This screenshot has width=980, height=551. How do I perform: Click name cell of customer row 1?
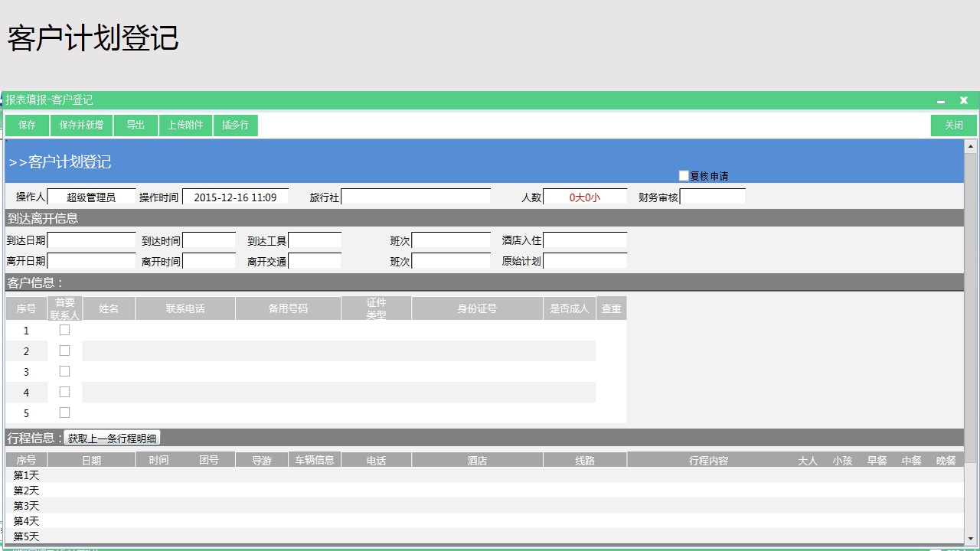[x=109, y=330]
